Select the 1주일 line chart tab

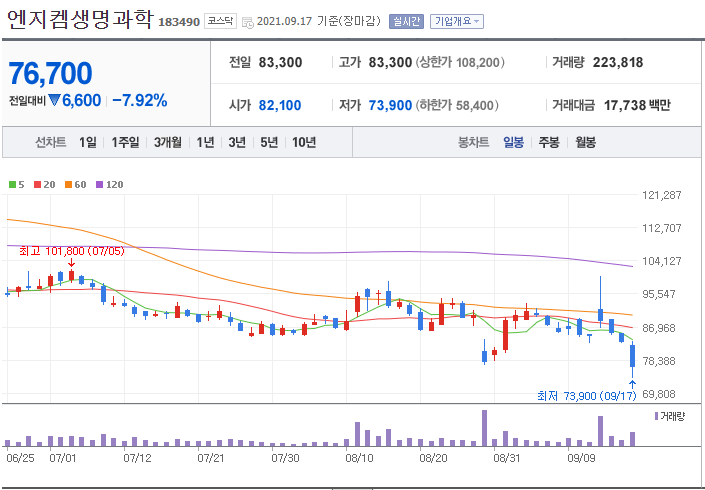[x=125, y=143]
